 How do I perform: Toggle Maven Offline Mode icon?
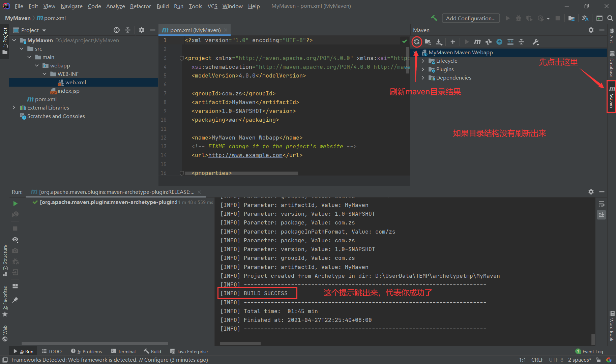[x=489, y=42]
